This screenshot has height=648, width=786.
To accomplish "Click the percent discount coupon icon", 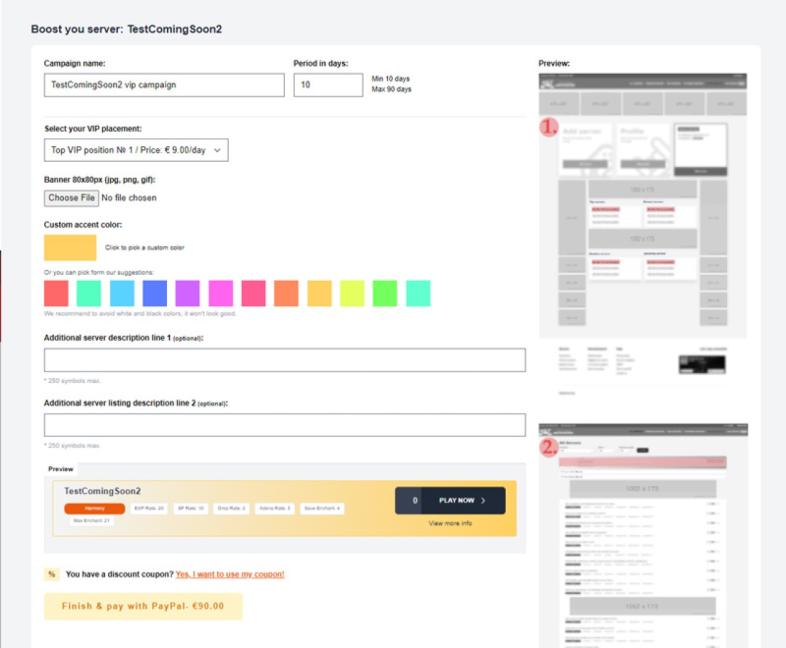I will 52,574.
